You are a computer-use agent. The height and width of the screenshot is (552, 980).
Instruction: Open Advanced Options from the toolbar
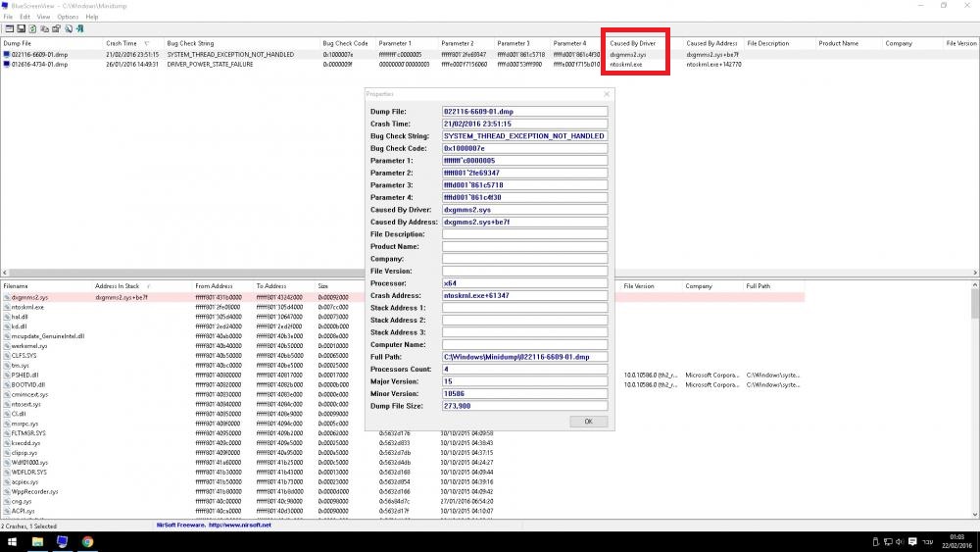tap(10, 28)
